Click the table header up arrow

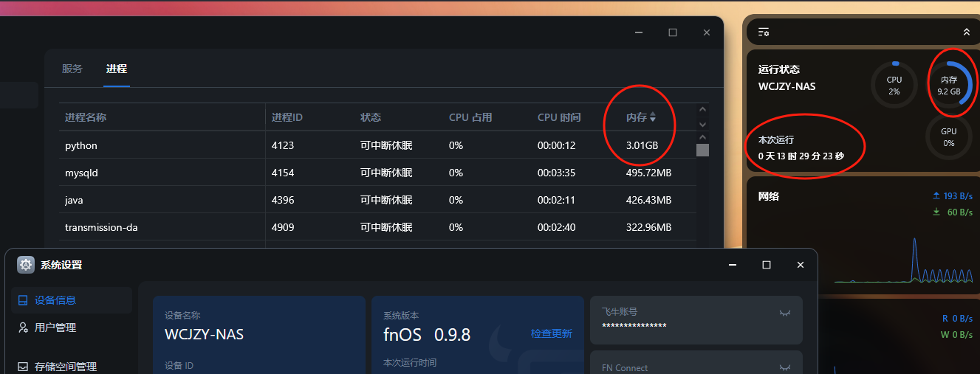point(703,110)
